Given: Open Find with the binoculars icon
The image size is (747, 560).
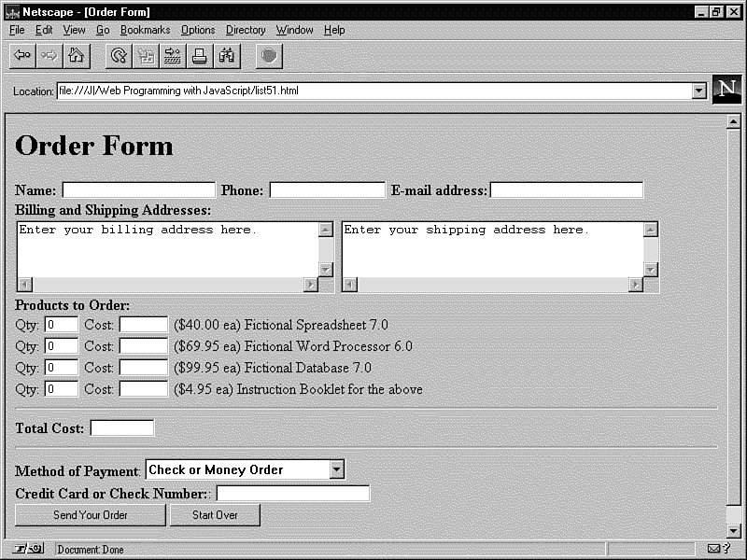Looking at the screenshot, I should click(x=227, y=56).
